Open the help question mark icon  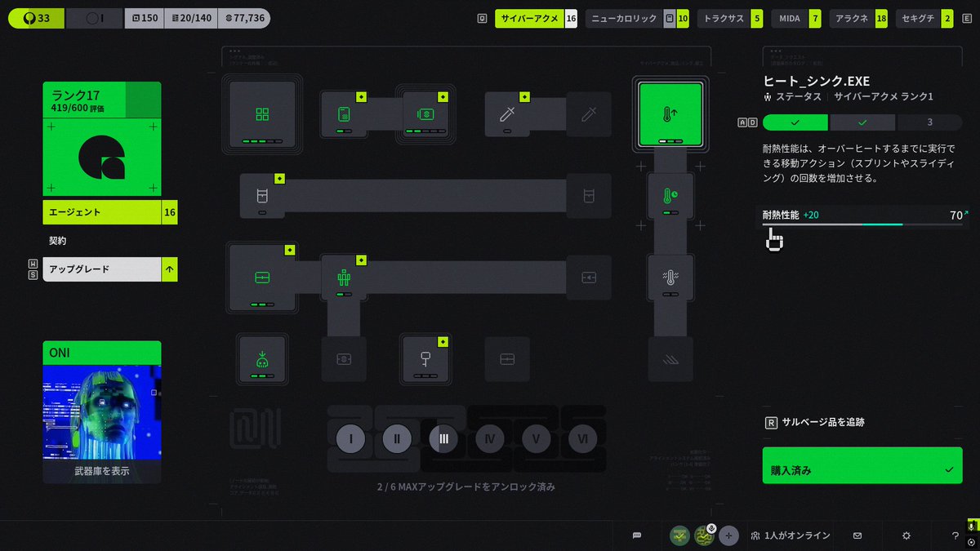[955, 535]
